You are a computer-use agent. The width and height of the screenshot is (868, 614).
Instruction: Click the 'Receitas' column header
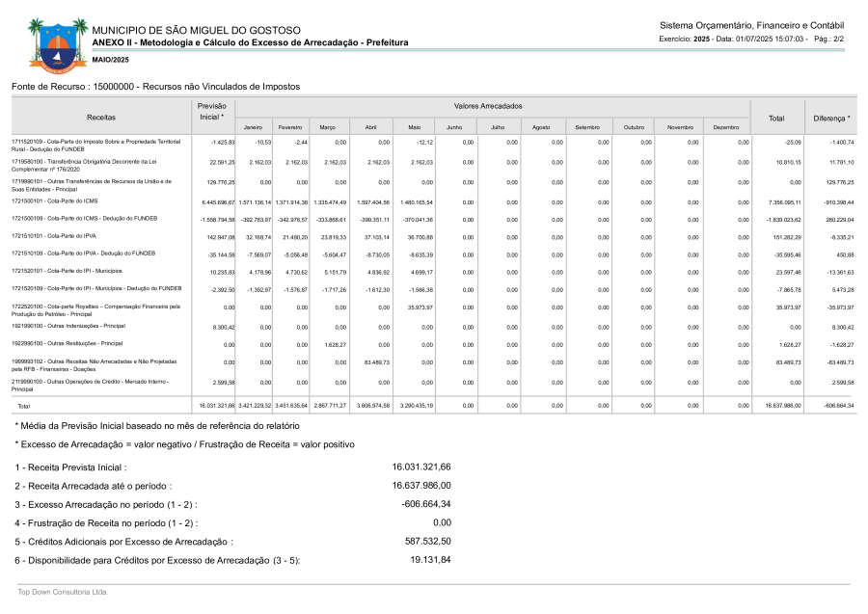[100, 117]
